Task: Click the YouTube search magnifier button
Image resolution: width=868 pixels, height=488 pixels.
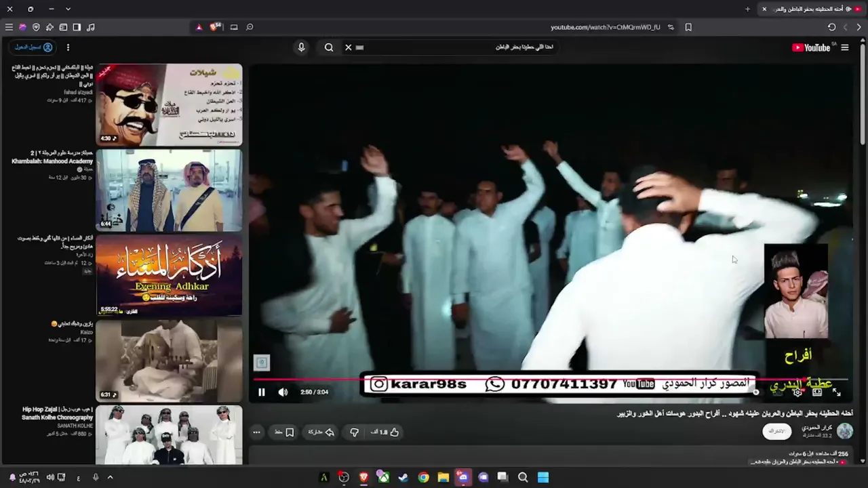Action: 329,47
